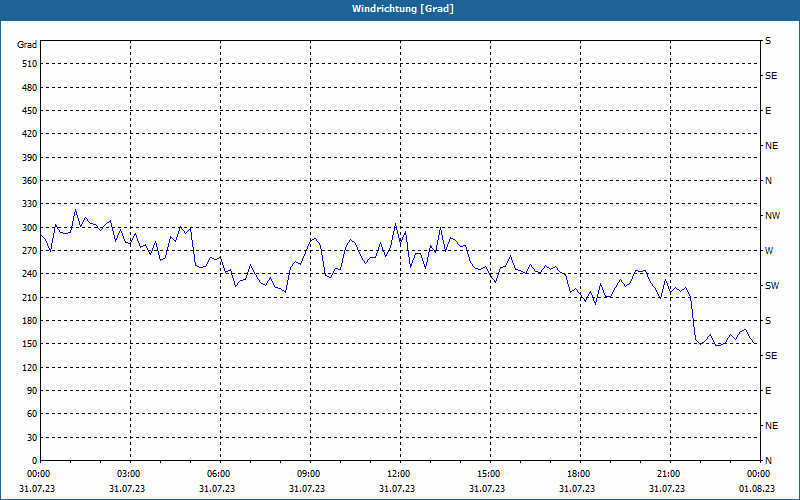Click the N compass label beside the 360 gridline
This screenshot has height=500, width=800.
pyautogui.click(x=768, y=181)
